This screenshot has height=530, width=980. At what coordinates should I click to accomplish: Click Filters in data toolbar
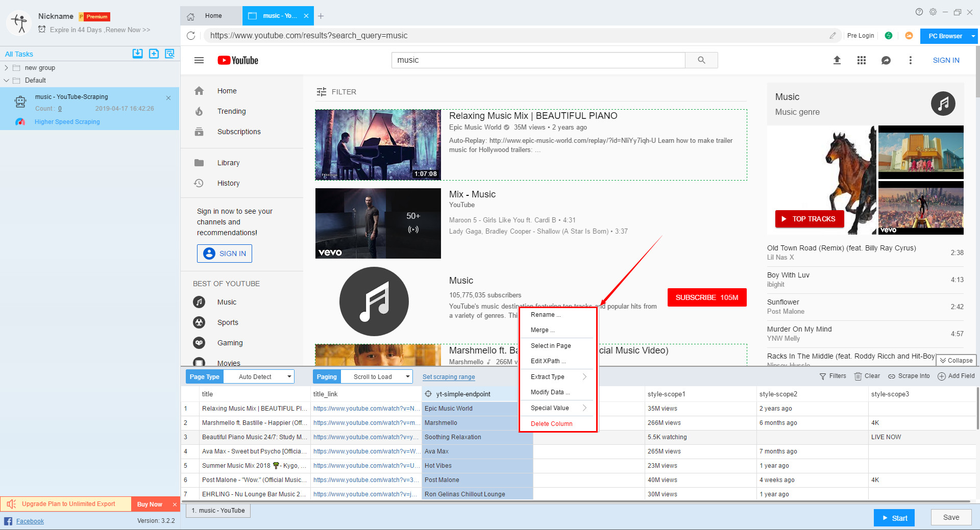[x=832, y=376]
